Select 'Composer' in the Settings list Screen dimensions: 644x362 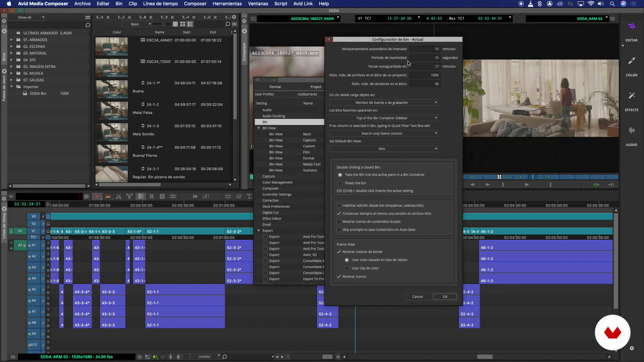(270, 189)
